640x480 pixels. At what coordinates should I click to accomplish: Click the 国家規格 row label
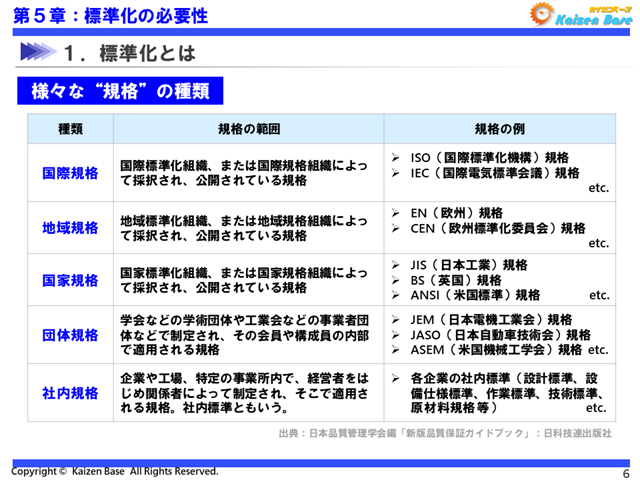pyautogui.click(x=71, y=280)
